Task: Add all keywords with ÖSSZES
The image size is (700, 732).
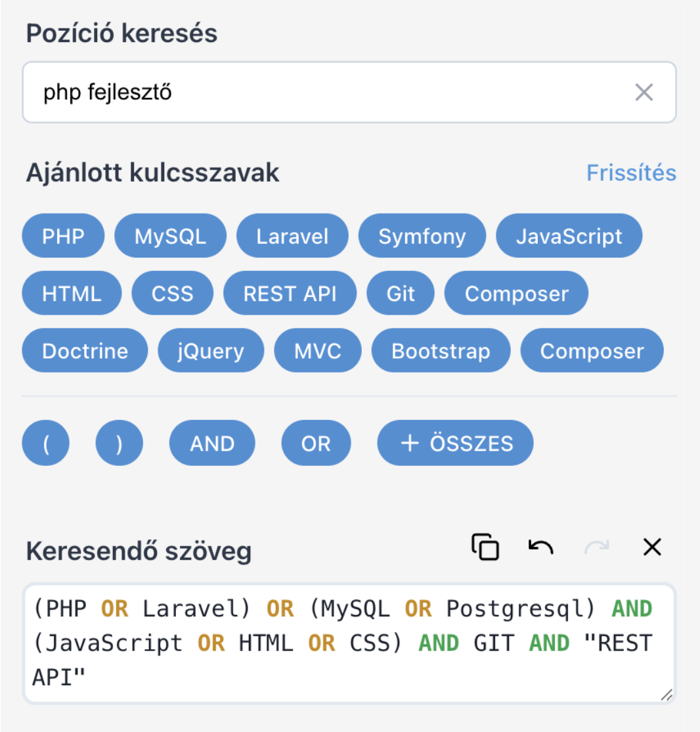Action: point(455,443)
